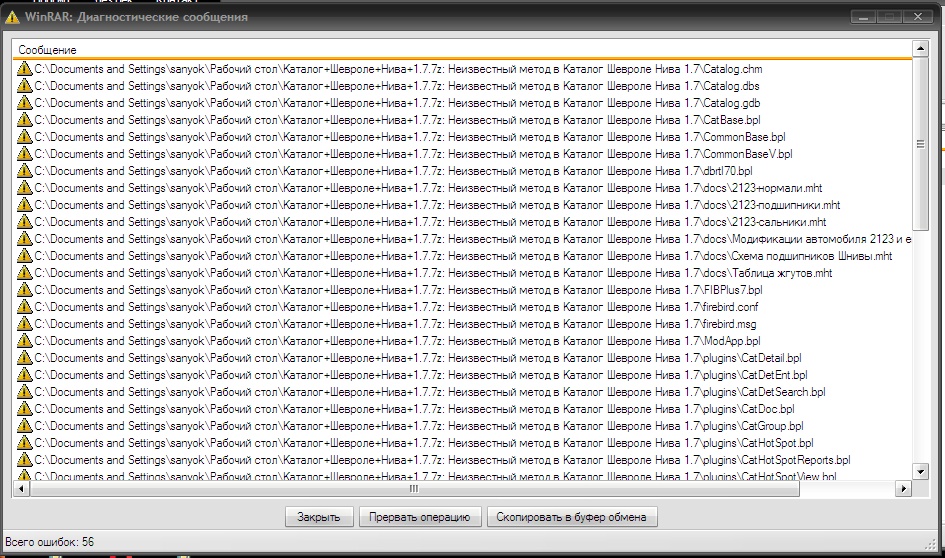Click the warning icon beside Catalog.chm row
The image size is (945, 558).
click(24, 69)
